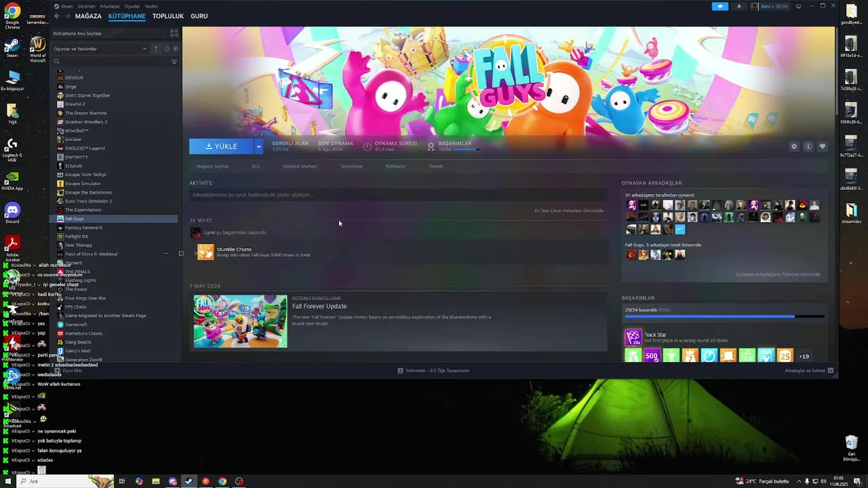This screenshot has height=488, width=868.
Task: Open Discord desktop shortcut
Action: point(12,213)
